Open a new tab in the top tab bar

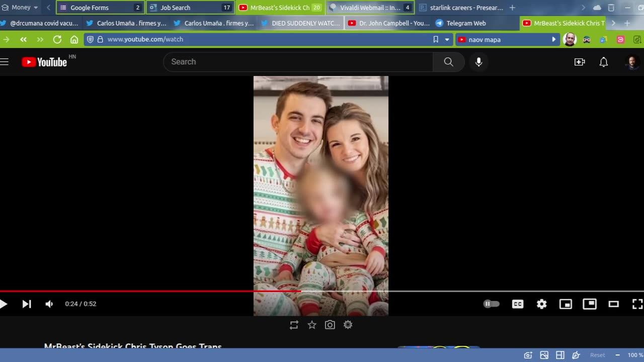tap(512, 8)
